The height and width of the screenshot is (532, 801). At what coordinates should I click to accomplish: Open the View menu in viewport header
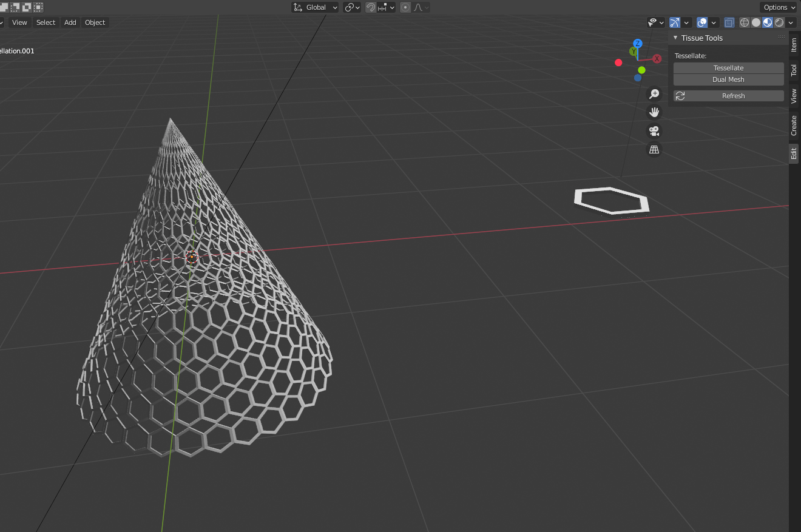[x=19, y=22]
